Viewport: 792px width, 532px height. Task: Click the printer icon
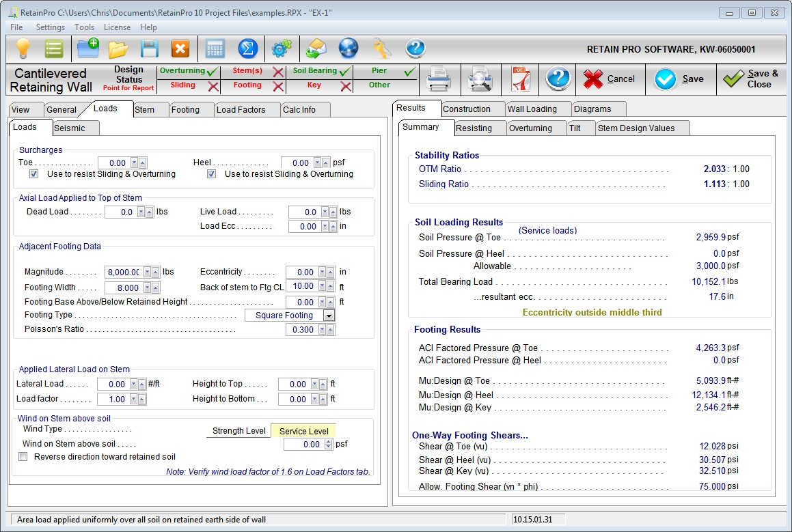[x=439, y=79]
